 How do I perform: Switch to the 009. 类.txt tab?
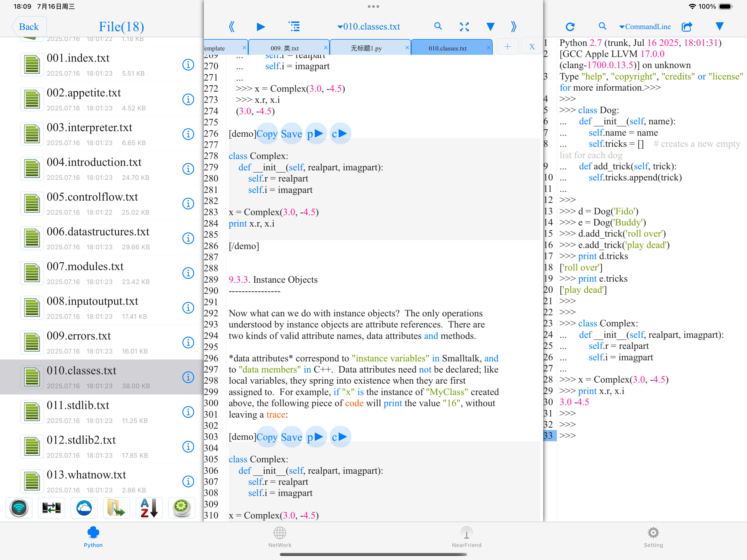pos(285,48)
